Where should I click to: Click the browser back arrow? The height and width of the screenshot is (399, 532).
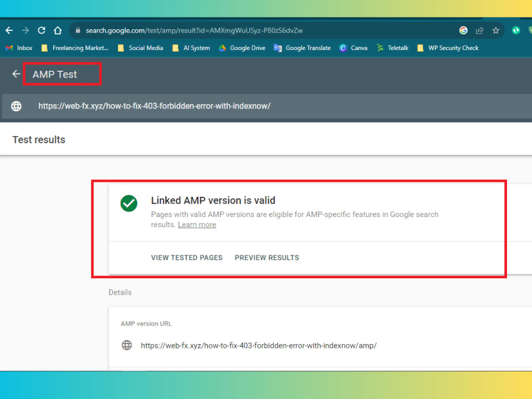9,30
